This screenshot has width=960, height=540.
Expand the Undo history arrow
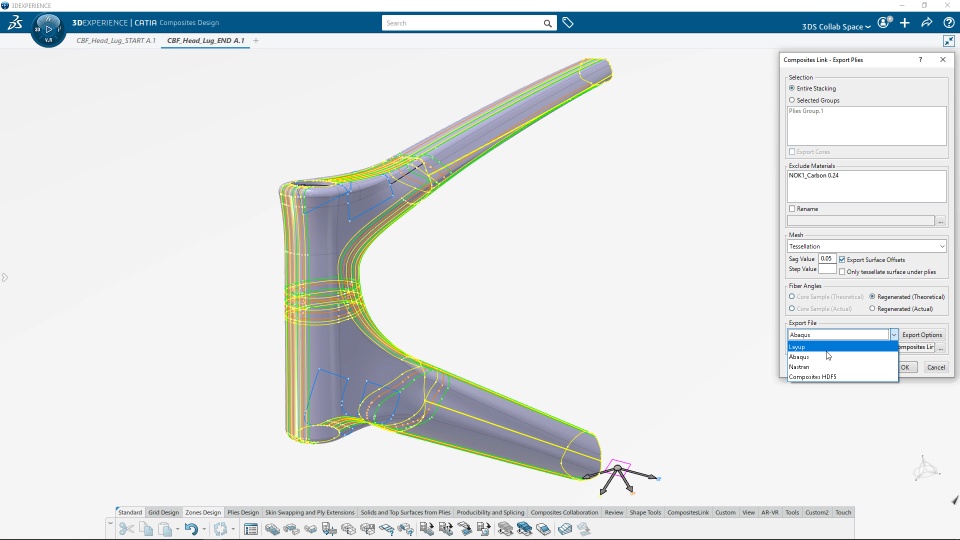[203, 529]
